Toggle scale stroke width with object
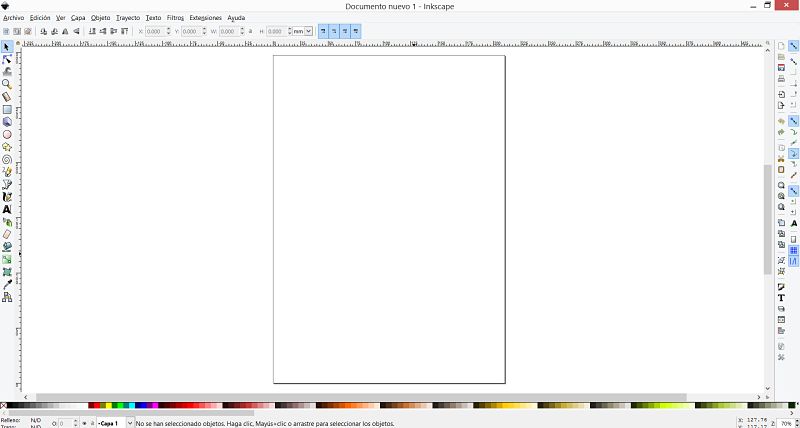Screen dimensions: 800x428 (323, 32)
